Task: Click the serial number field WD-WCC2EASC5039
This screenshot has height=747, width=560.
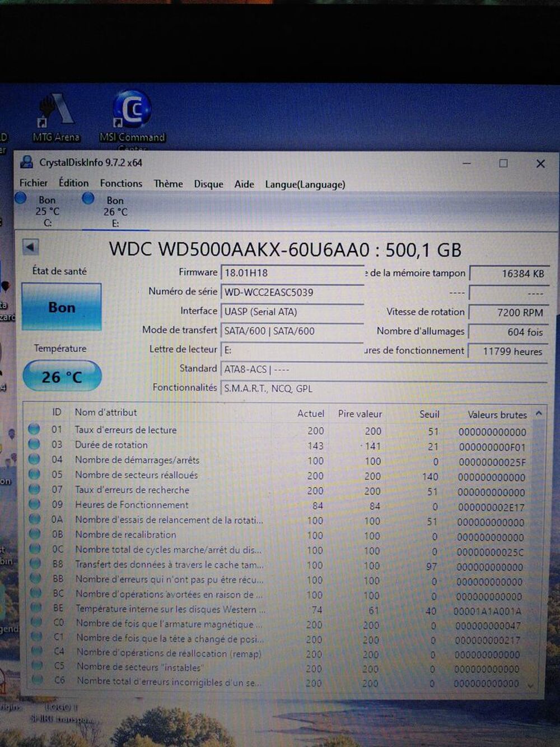Action: 292,293
